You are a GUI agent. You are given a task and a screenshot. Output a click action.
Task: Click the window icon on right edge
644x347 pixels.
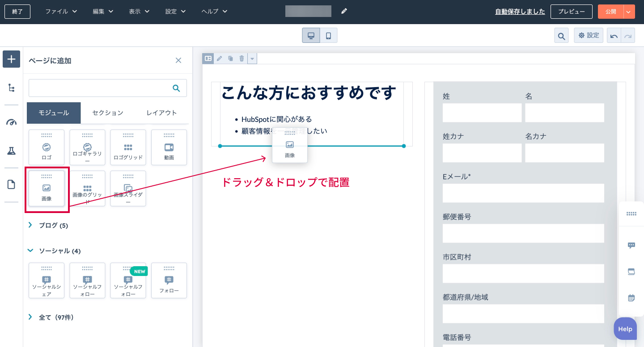click(631, 272)
